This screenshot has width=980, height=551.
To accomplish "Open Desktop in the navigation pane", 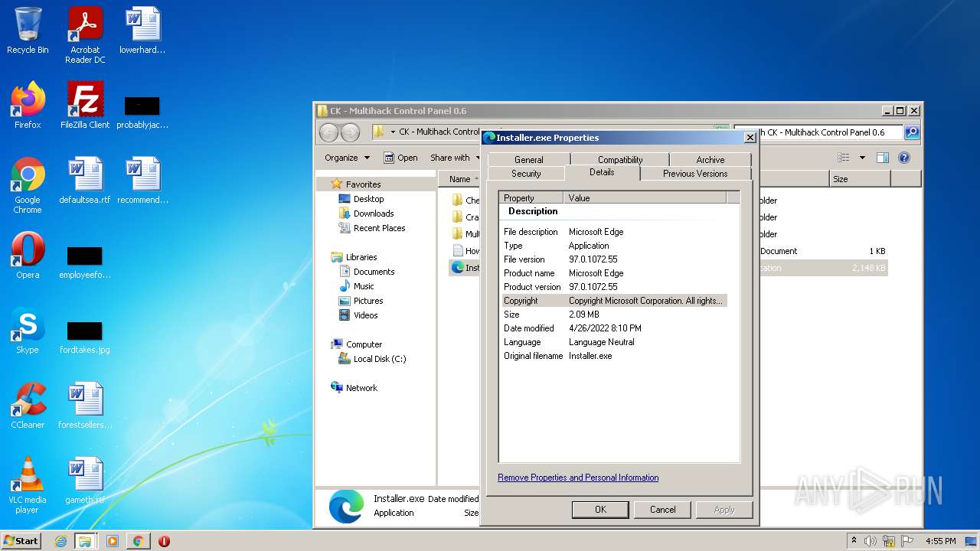I will coord(368,199).
